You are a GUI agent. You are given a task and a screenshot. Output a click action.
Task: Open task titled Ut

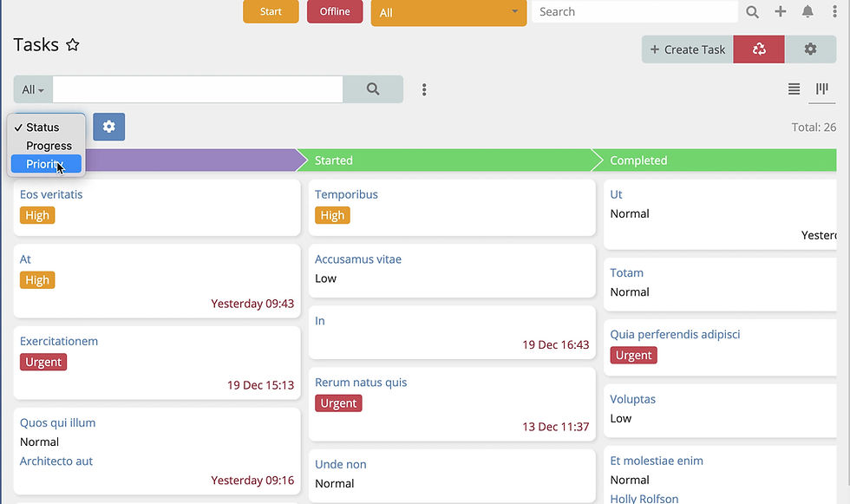617,194
